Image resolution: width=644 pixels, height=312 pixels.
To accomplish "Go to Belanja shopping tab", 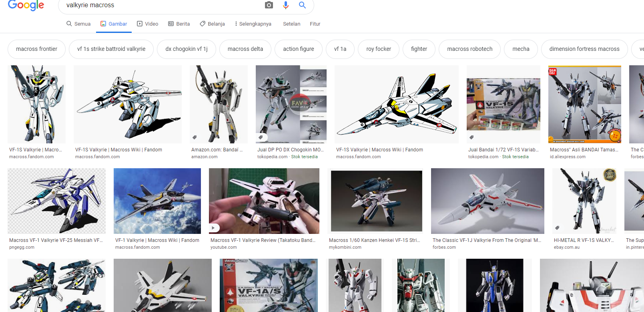I will (212, 24).
